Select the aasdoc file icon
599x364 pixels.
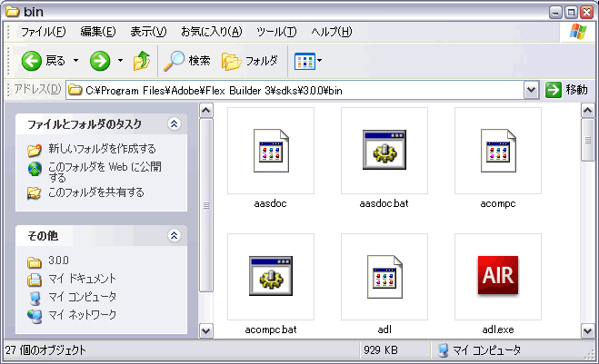pos(271,151)
